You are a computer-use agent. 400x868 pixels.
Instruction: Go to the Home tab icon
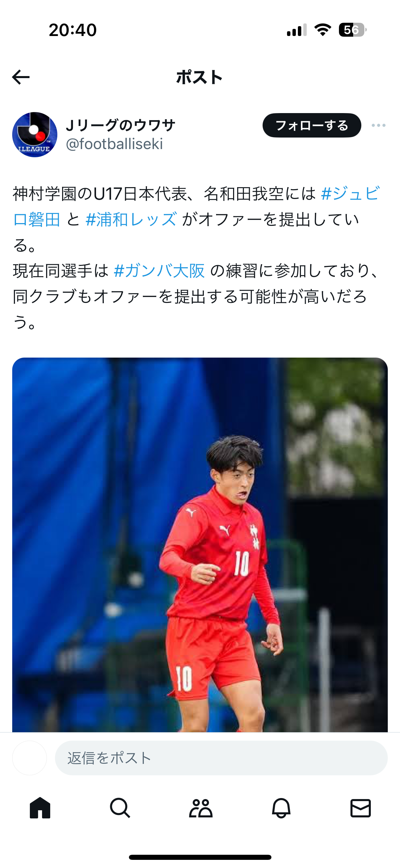pyautogui.click(x=40, y=808)
